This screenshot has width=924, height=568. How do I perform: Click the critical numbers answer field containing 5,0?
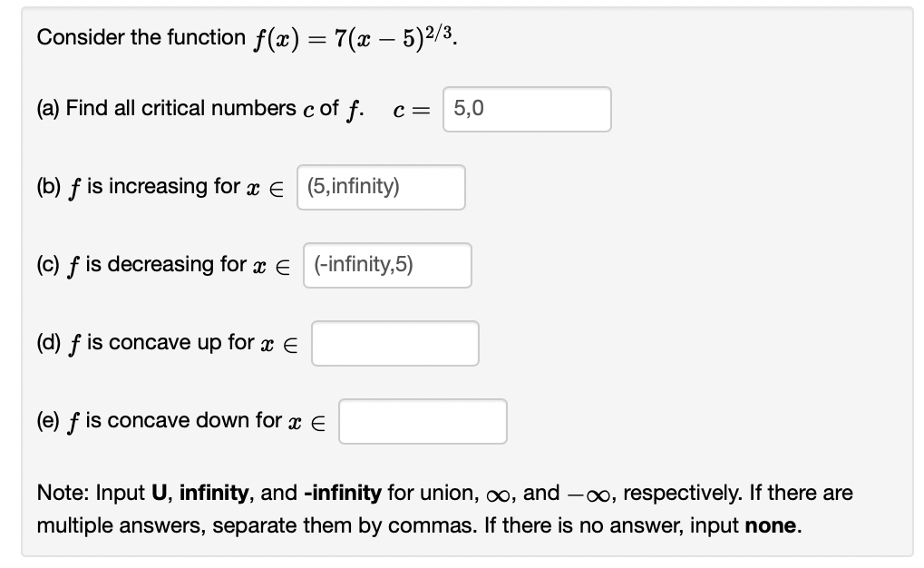coord(526,109)
